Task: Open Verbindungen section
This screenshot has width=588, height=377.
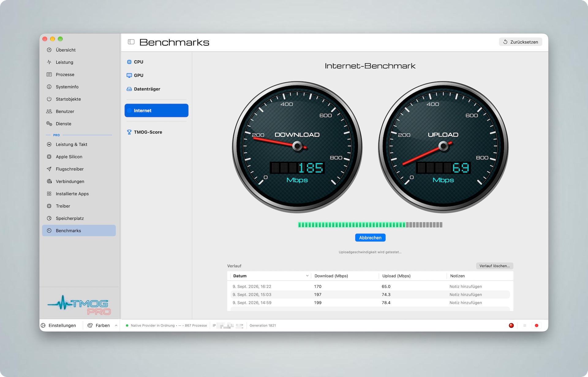Action: pyautogui.click(x=79, y=181)
